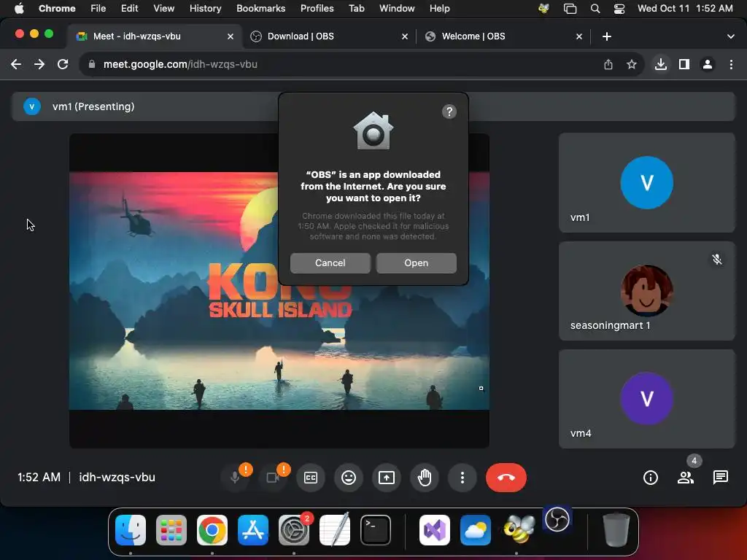
Task: Open the Edit menu
Action: (x=129, y=8)
